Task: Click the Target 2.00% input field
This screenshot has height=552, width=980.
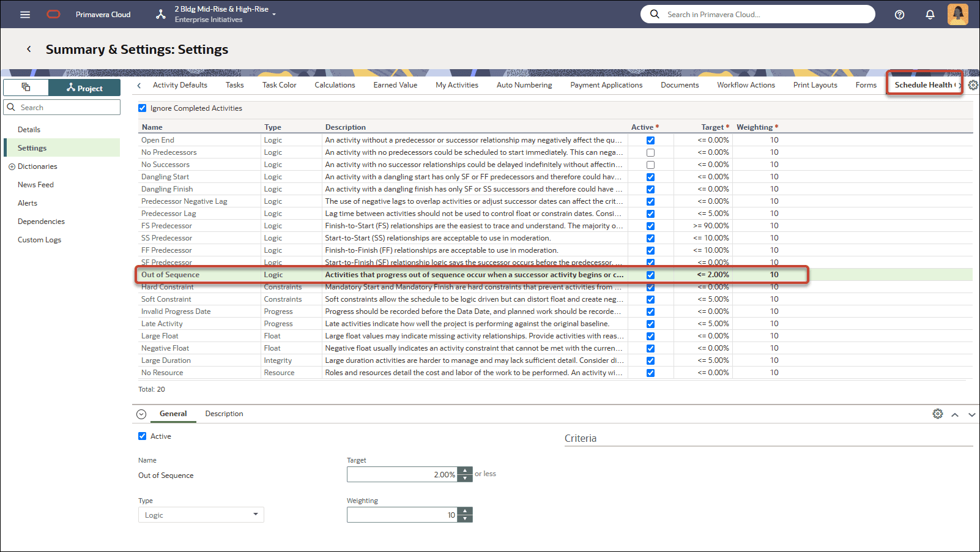Action: (402, 474)
